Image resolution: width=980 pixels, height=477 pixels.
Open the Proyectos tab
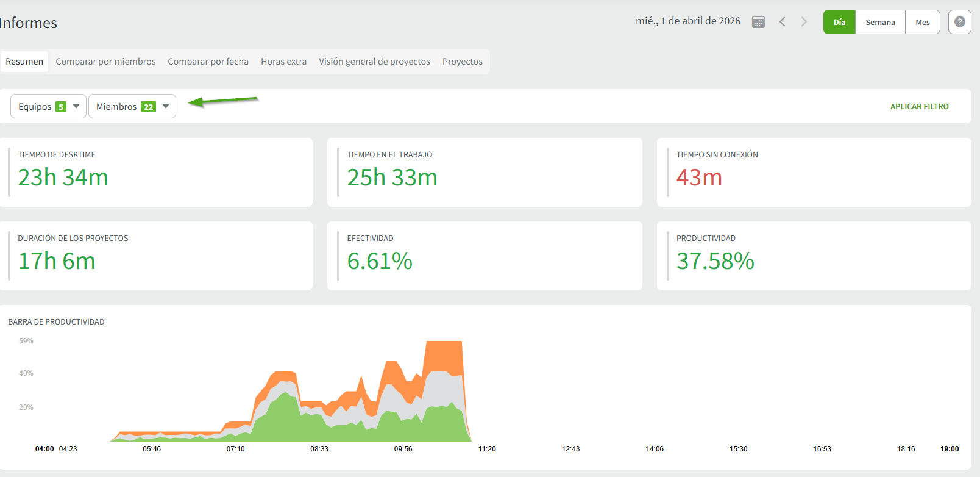coord(462,62)
